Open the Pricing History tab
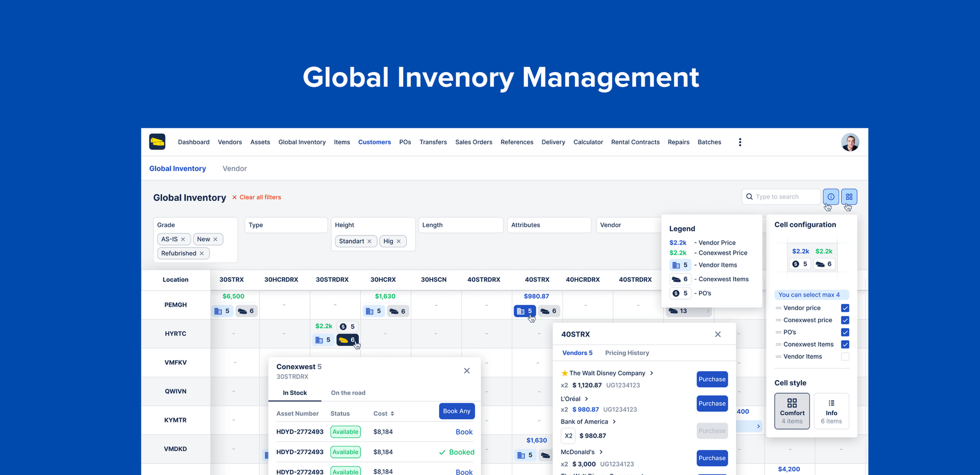Viewport: 980px width, 475px height. click(x=627, y=353)
